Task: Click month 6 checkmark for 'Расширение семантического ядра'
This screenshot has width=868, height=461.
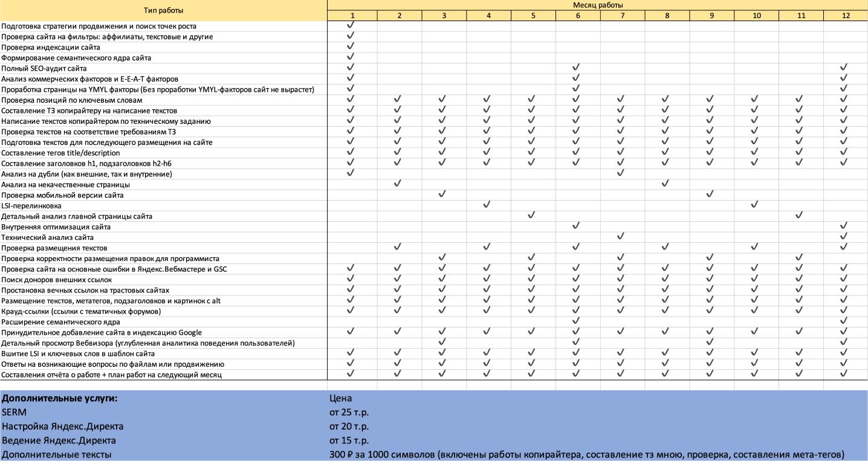Action: tap(576, 321)
